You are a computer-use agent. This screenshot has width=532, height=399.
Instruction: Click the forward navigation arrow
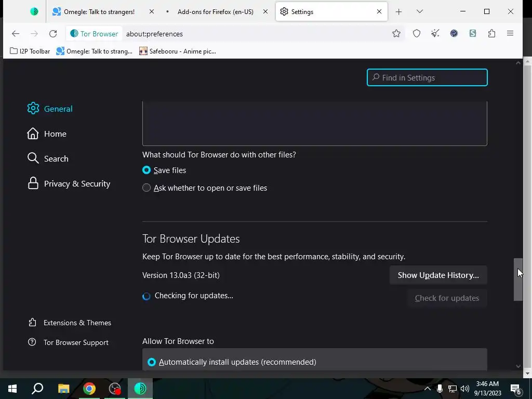[x=34, y=34]
